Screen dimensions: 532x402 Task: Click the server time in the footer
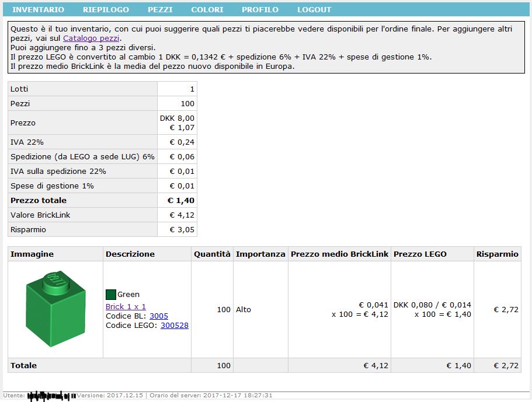211,395
